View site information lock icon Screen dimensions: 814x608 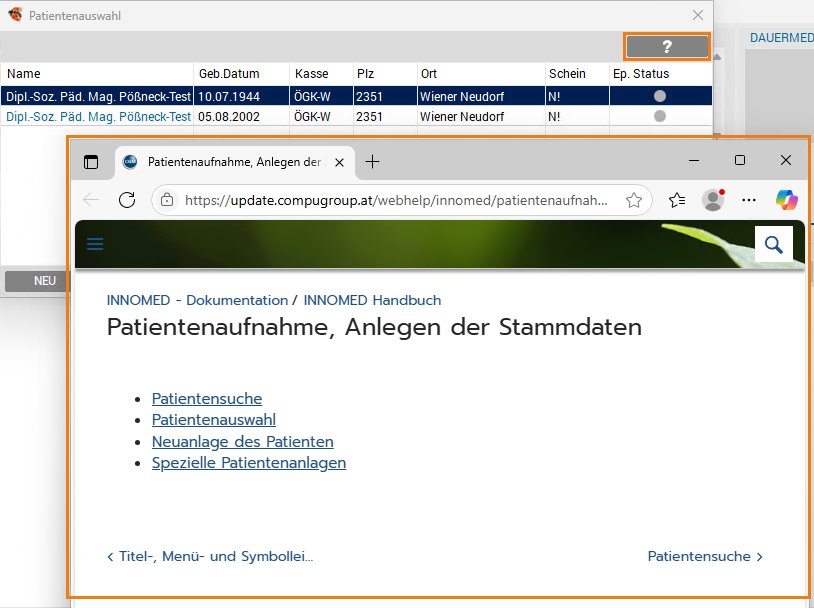[167, 200]
